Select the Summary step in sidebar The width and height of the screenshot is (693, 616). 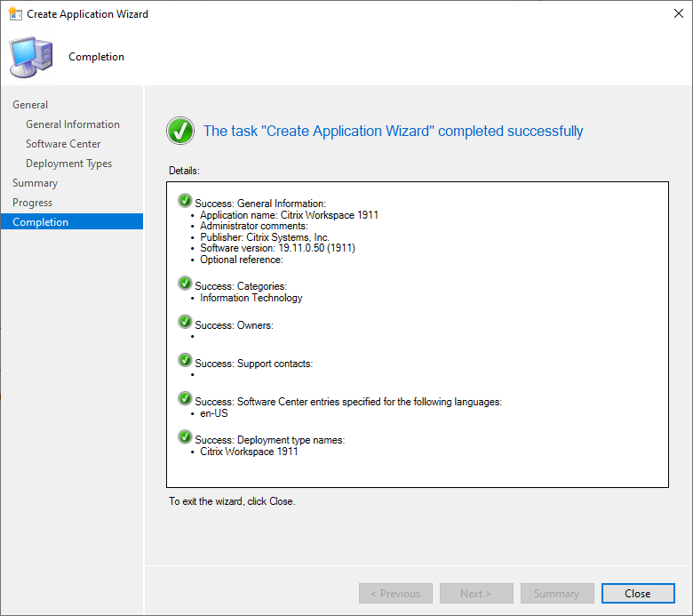35,183
